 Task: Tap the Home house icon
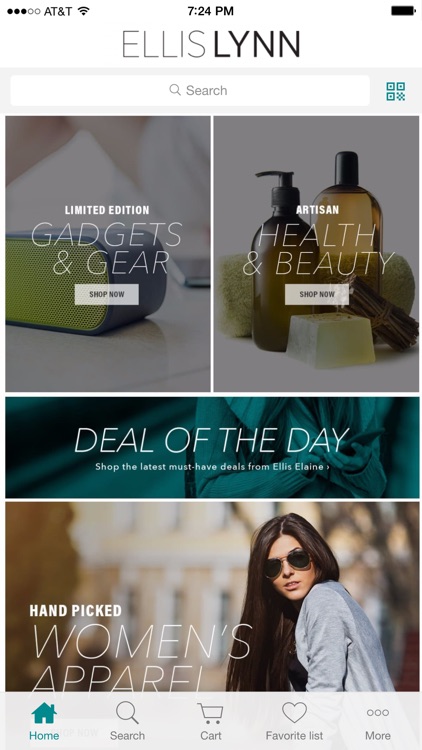tap(44, 714)
